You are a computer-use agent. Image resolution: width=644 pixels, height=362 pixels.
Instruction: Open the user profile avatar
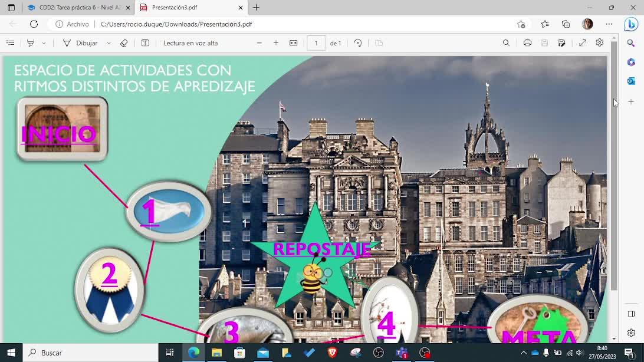(587, 24)
